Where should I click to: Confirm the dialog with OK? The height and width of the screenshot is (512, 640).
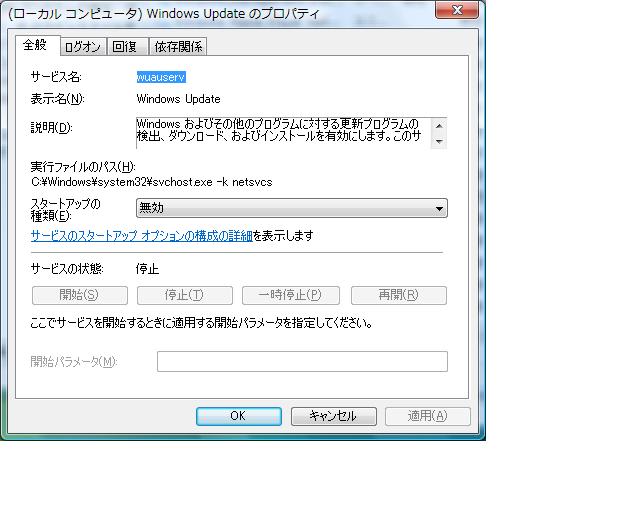coord(238,416)
